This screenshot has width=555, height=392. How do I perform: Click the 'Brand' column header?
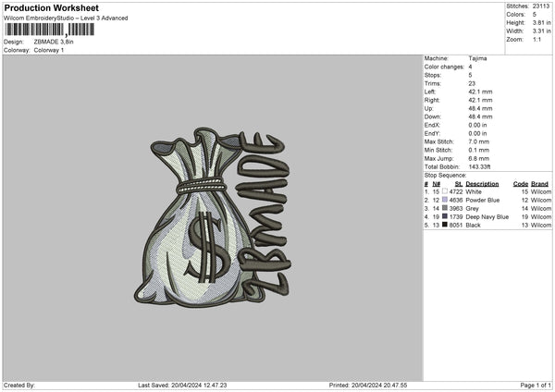540,184
